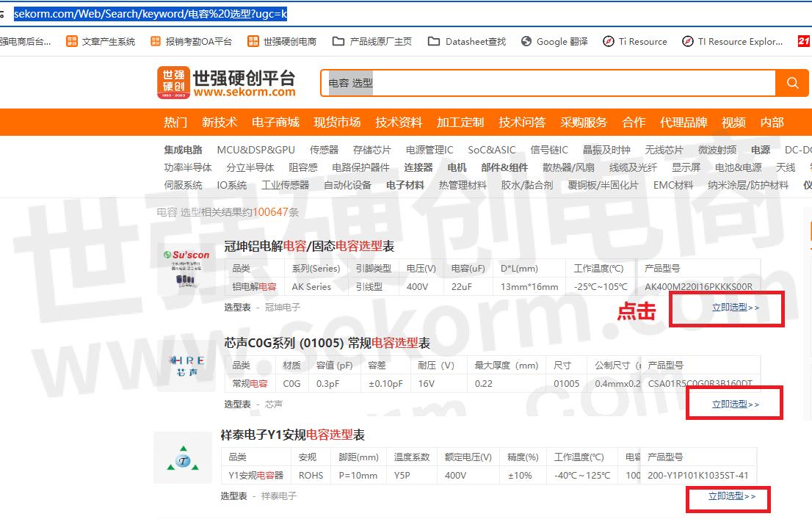Screen dimensions: 812x519
Task: Click the Su'scon brand thumbnail
Action: pos(186,268)
